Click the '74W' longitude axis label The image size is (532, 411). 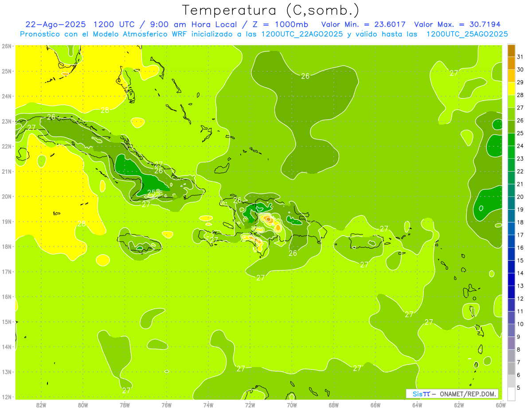point(208,405)
